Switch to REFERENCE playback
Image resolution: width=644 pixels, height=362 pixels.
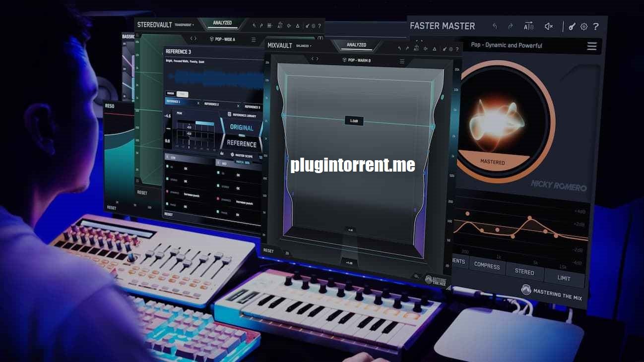coord(242,144)
